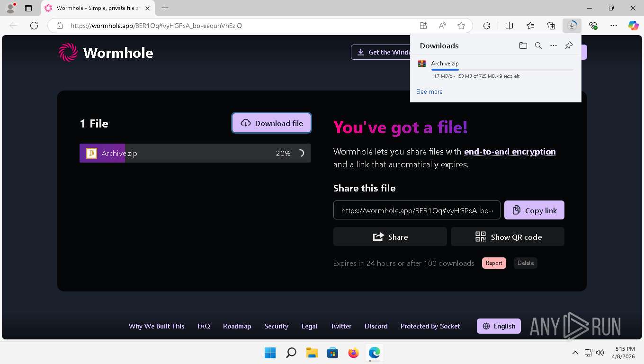This screenshot has height=364, width=644.
Task: Open the Discord footer link
Action: [x=376, y=326]
